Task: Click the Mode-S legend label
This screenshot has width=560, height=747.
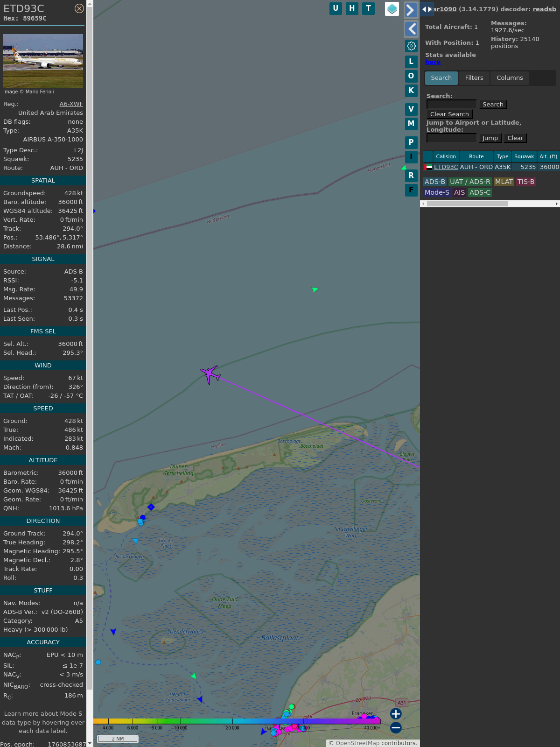Action: (437, 193)
